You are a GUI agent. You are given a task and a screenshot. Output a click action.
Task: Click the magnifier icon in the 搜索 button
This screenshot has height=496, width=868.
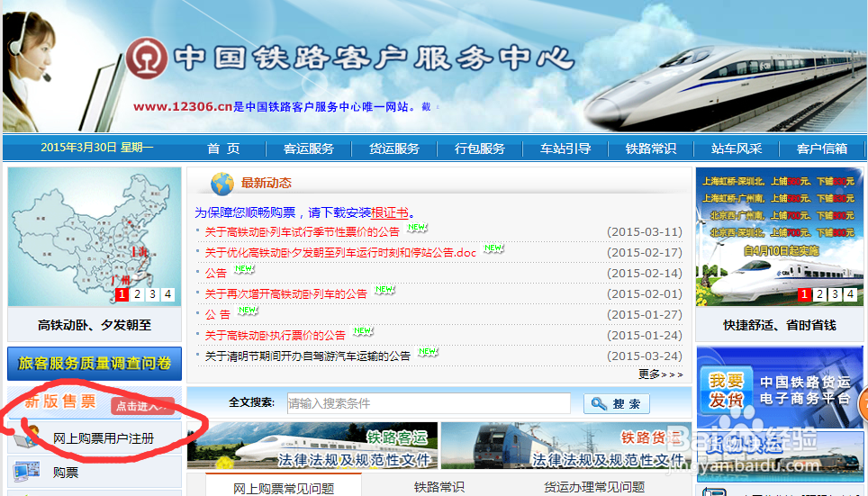tap(599, 403)
